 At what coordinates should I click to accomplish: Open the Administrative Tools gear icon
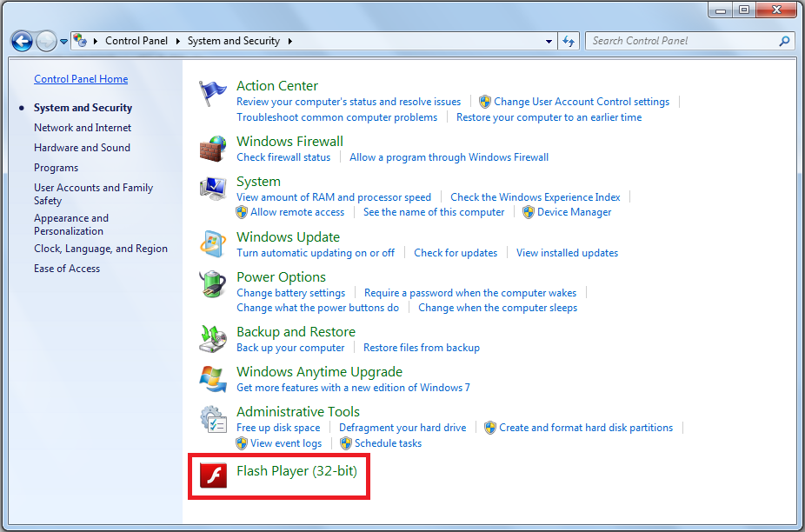coord(212,419)
